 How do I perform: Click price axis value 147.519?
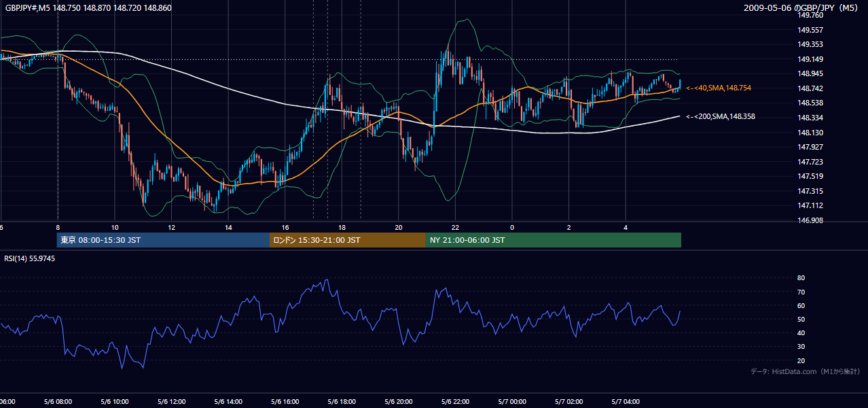coord(810,176)
